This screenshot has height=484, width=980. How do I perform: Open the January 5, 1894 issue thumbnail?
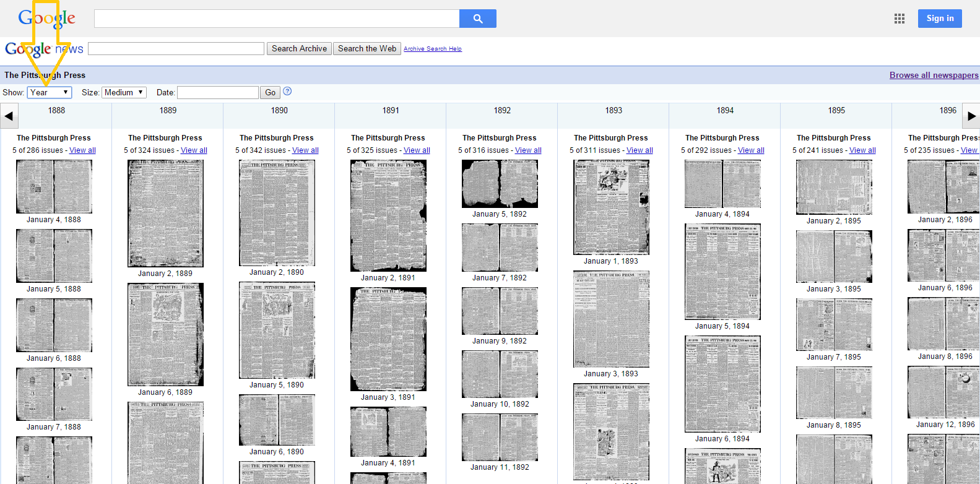pyautogui.click(x=722, y=272)
